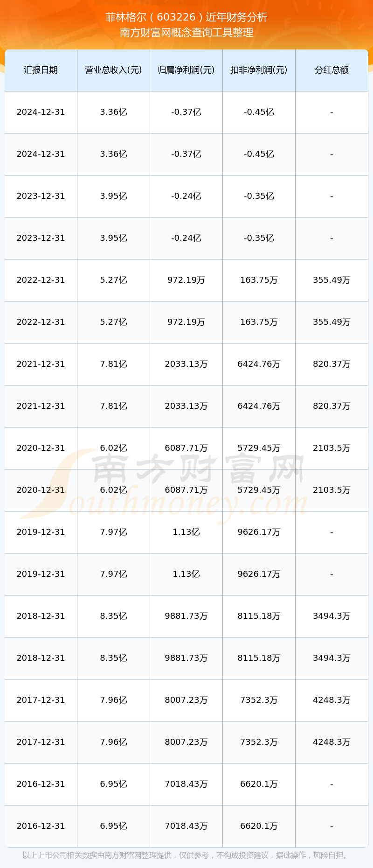Click the footer disclaimer text
This screenshot has width=373, height=868.
coord(186,855)
